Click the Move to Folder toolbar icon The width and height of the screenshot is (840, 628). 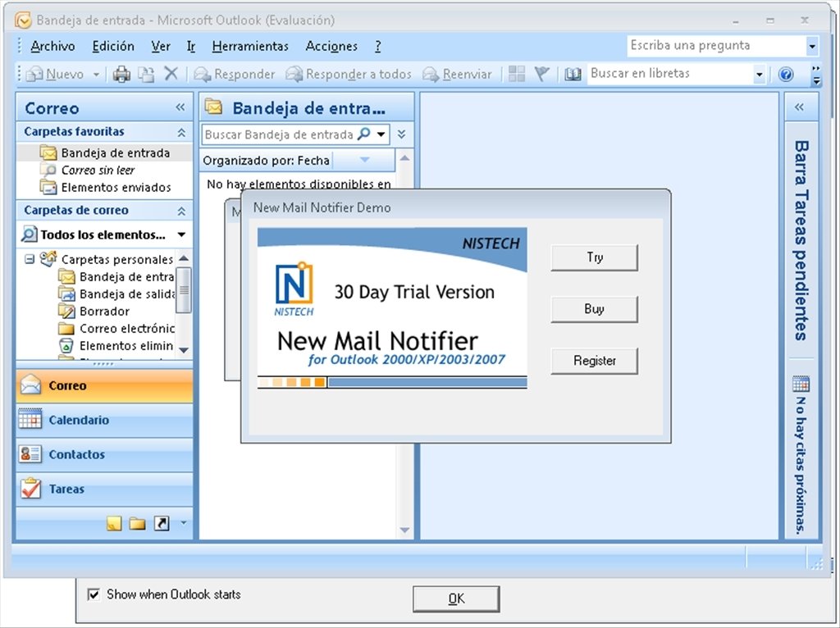[x=146, y=74]
